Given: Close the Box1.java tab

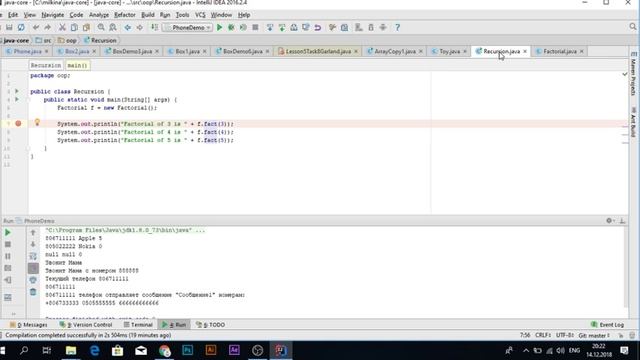Looking at the screenshot, I should (204, 51).
